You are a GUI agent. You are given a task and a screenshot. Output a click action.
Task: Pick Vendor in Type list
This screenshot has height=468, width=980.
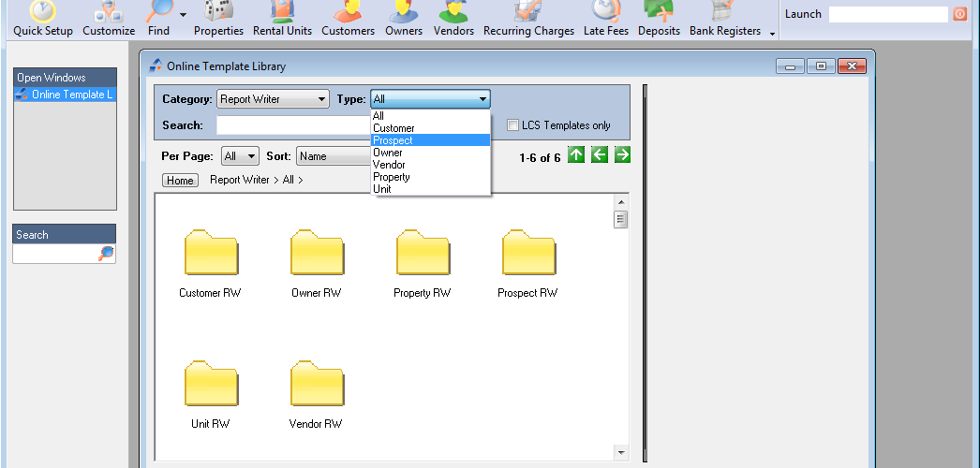click(430, 165)
